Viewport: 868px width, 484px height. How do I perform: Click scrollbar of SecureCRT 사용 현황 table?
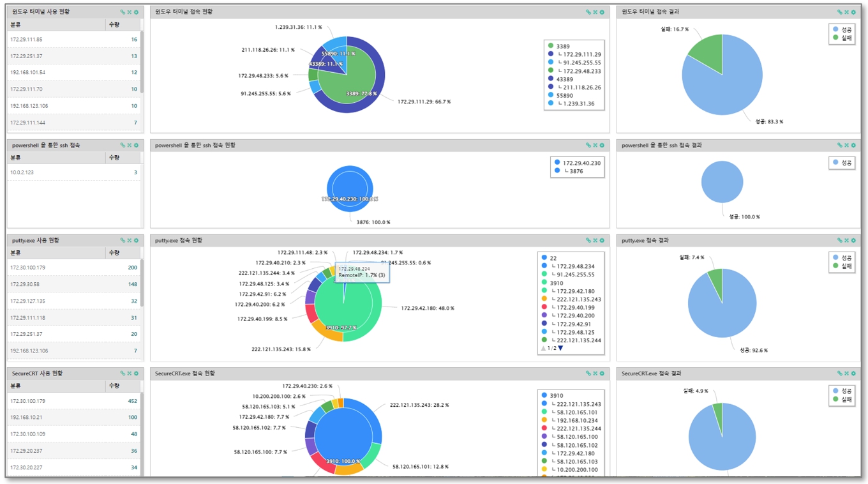pyautogui.click(x=142, y=434)
